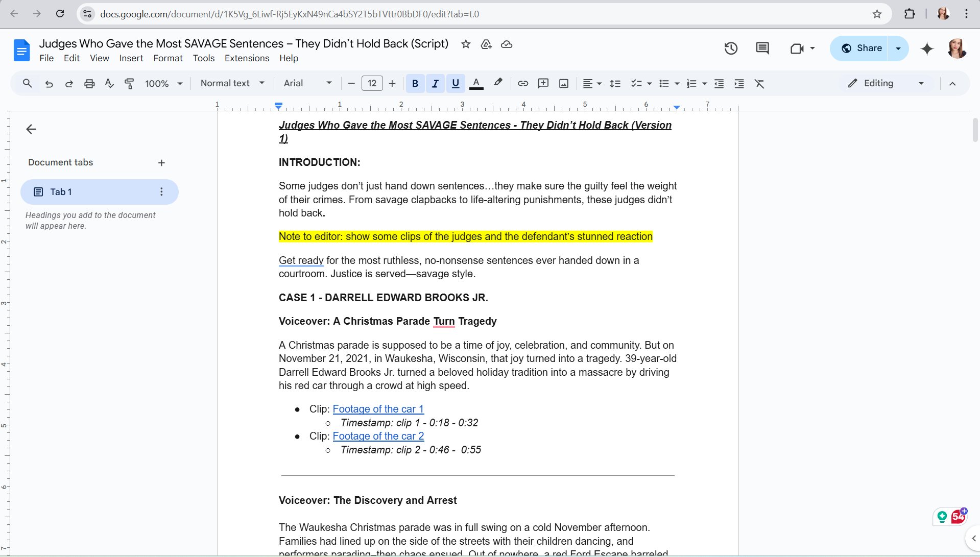Open the 'Footage of the car 1' link
The image size is (980, 557).
(x=378, y=409)
